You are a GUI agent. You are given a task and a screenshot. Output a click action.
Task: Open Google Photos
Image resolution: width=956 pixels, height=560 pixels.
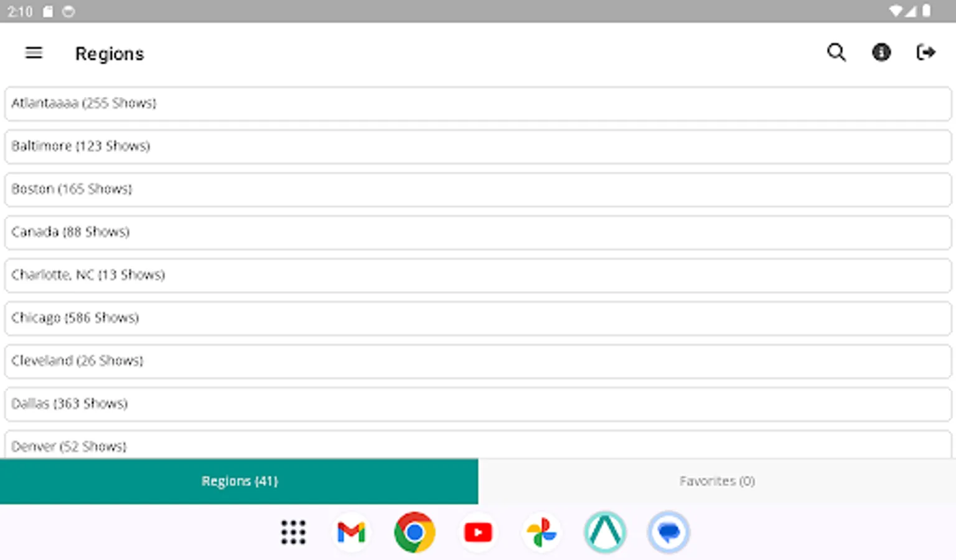(x=541, y=532)
